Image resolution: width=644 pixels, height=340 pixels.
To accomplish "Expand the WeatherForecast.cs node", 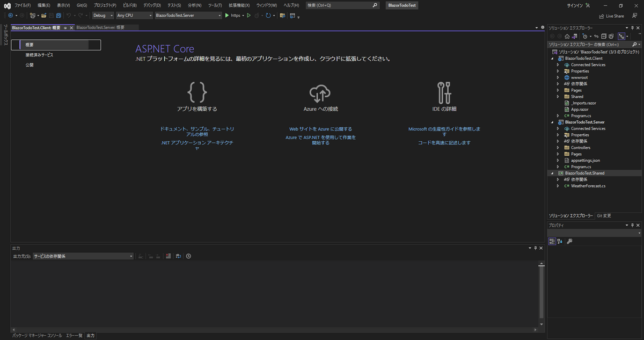I will 558,186.
